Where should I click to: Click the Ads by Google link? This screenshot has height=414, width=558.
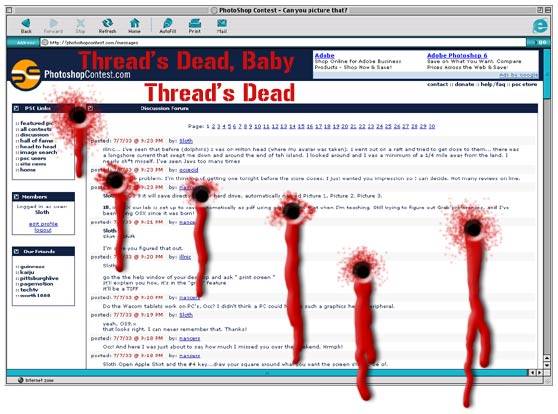click(518, 75)
